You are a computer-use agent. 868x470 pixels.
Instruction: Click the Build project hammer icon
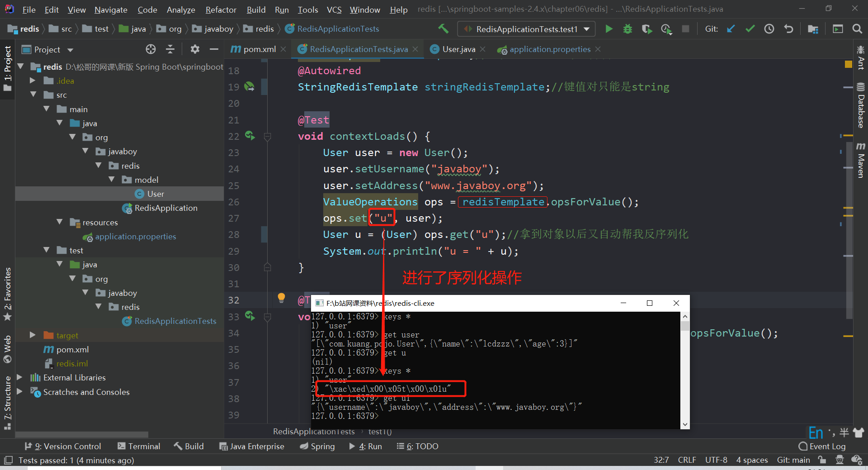[443, 29]
